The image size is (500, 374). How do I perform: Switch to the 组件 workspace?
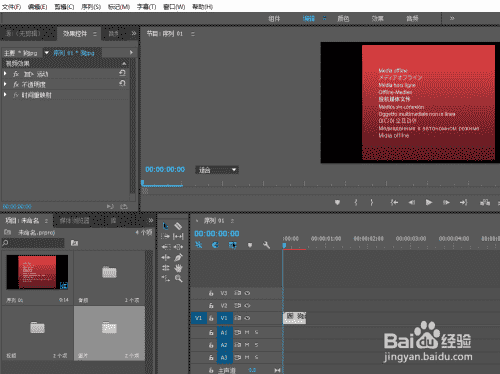click(x=274, y=19)
